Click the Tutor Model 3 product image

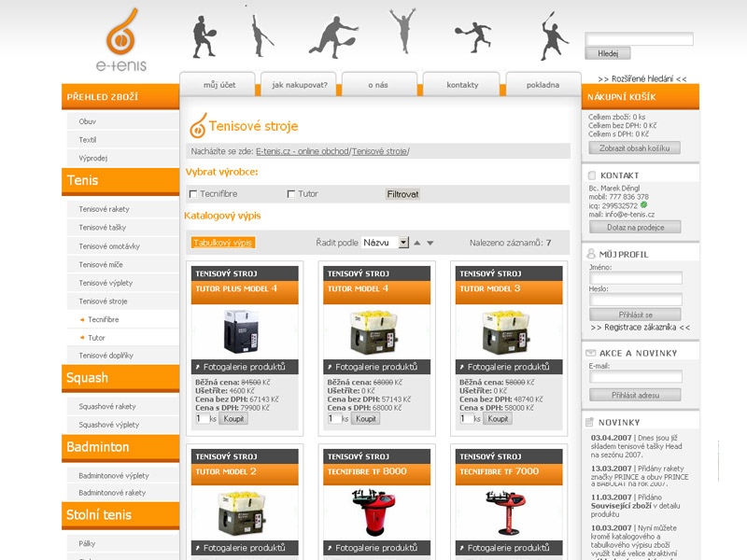click(x=508, y=331)
